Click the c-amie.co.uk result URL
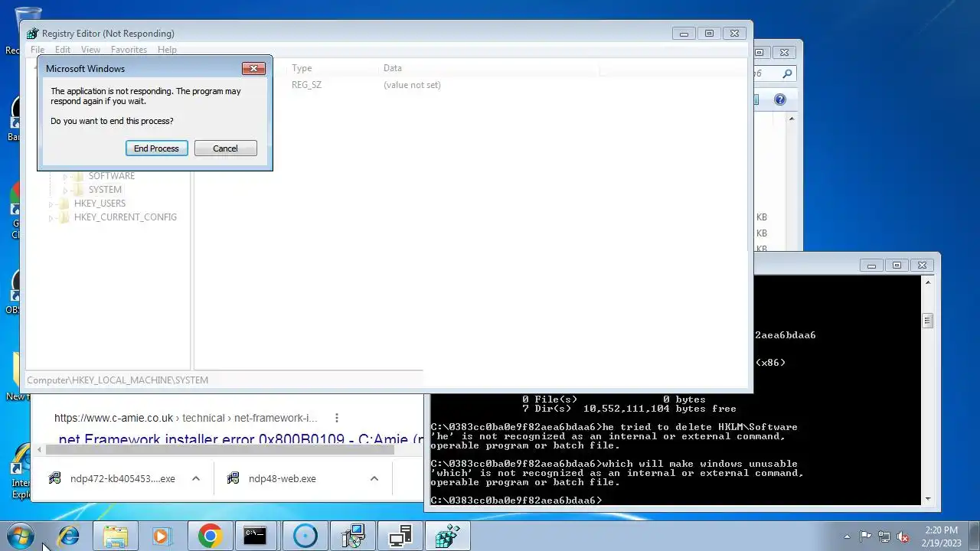Viewport: 980px width, 551px height. pyautogui.click(x=185, y=418)
